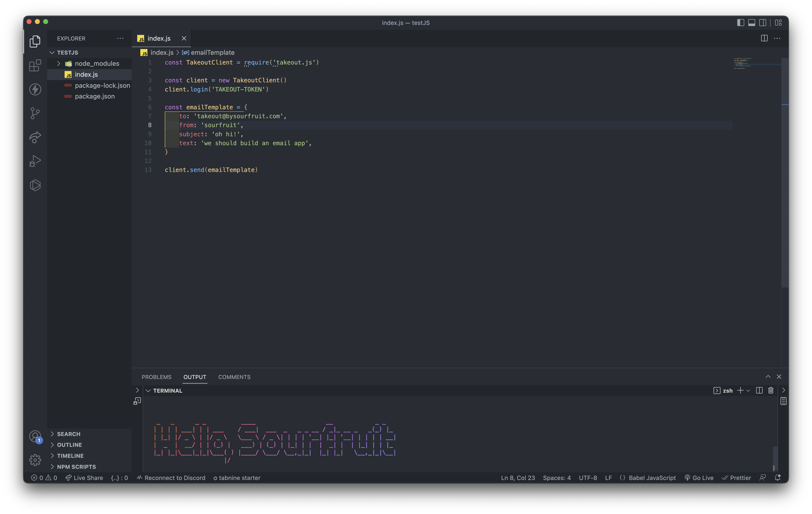Toggle bottom panel layout icon
Screen dimensions: 812x514
click(x=752, y=23)
